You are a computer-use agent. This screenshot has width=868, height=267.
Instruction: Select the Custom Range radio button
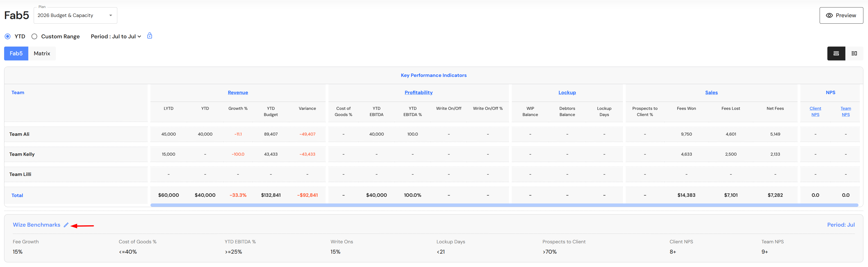pos(34,37)
